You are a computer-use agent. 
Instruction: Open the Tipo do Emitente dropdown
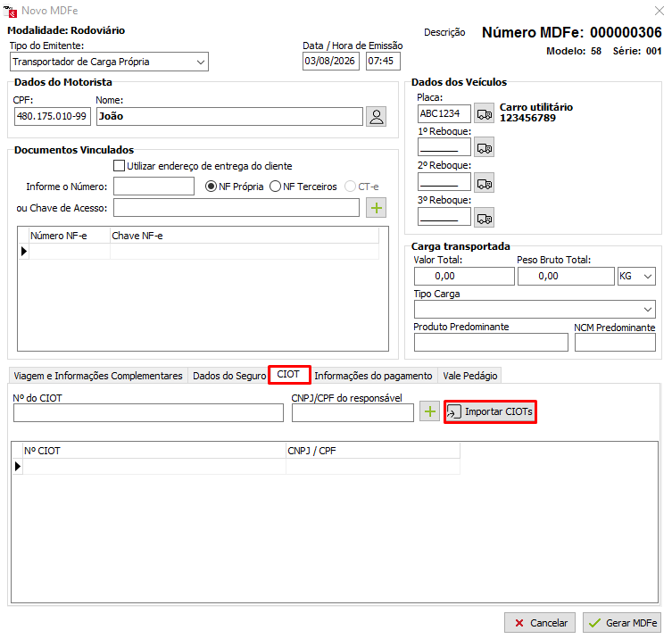(x=200, y=62)
